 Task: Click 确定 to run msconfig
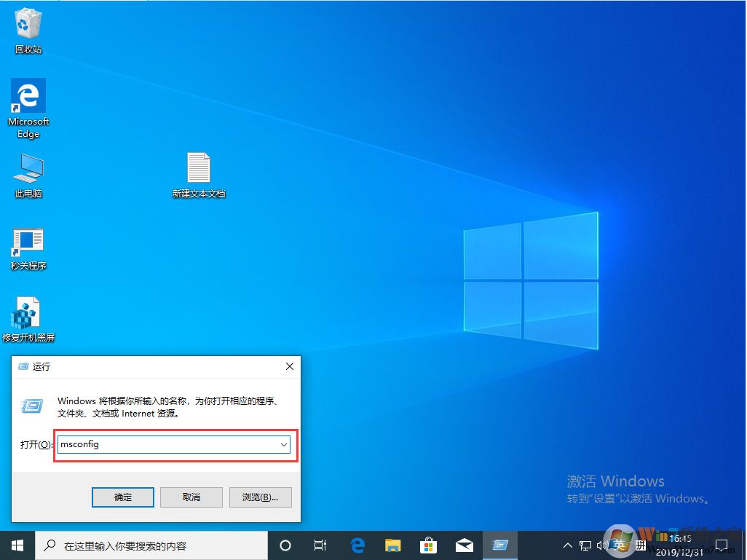pyautogui.click(x=122, y=497)
